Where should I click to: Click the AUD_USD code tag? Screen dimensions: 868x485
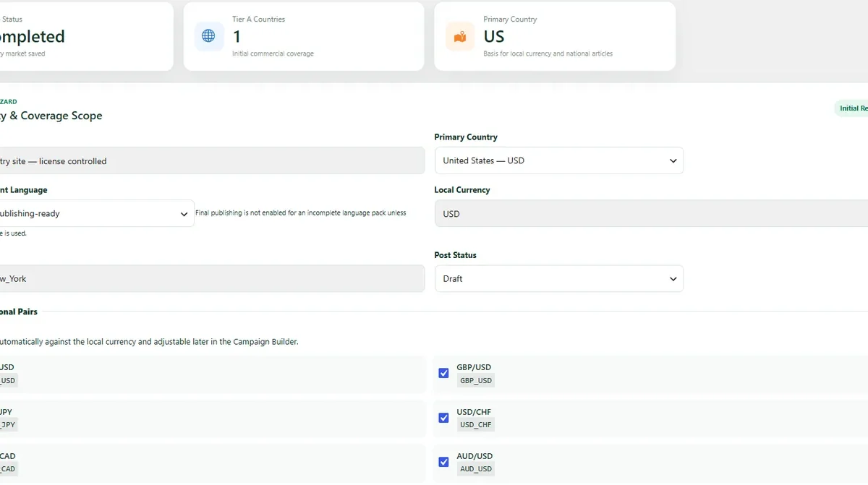tap(476, 469)
